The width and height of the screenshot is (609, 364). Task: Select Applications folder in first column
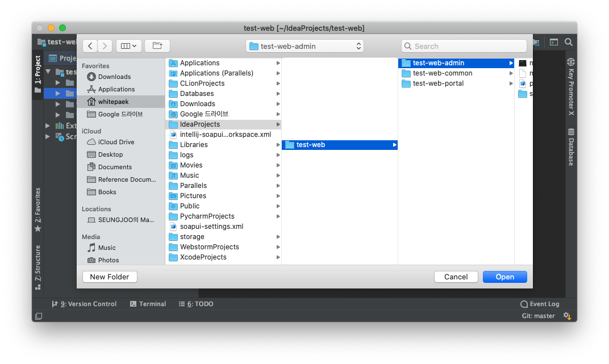(224, 63)
